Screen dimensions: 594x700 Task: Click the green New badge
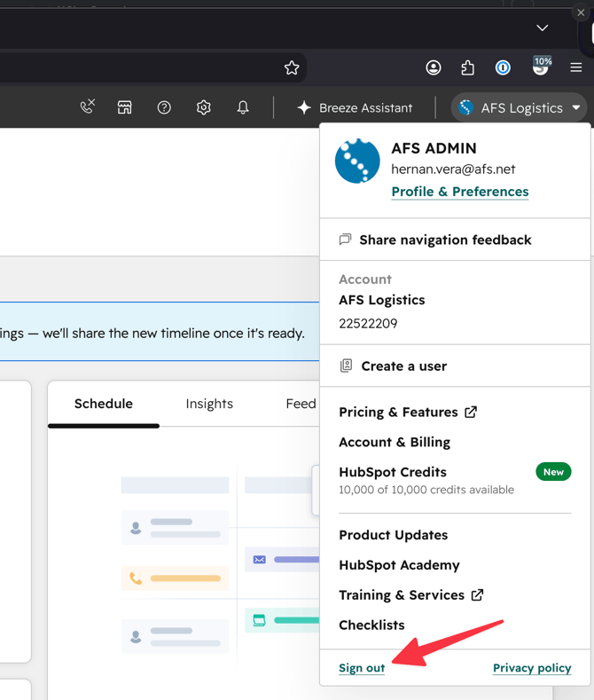[553, 472]
